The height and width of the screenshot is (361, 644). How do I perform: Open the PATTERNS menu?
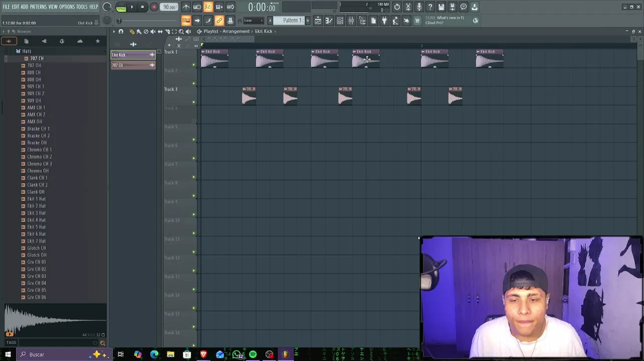click(38, 7)
